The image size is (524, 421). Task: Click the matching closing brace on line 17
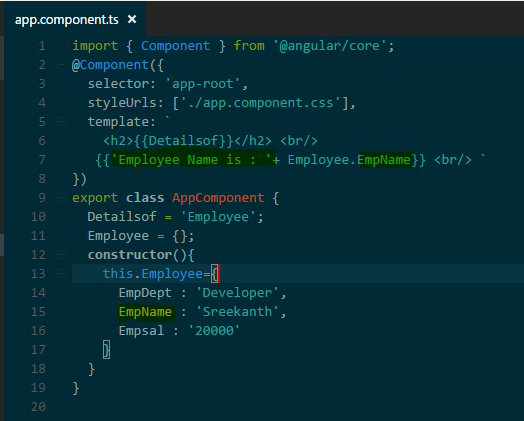tap(107, 350)
